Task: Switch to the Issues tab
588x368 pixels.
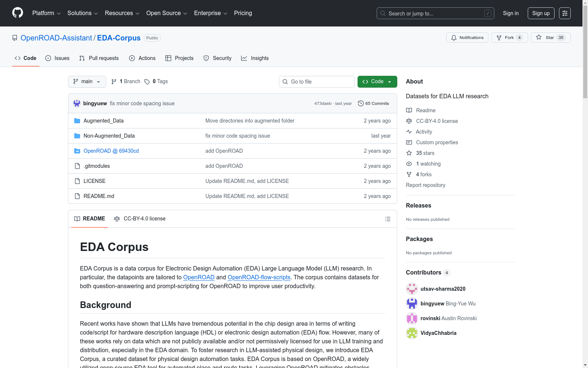Action: [57, 58]
